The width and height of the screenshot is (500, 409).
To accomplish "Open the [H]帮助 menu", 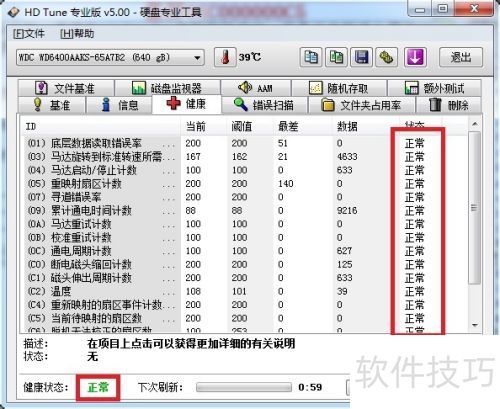I will 77,34.
